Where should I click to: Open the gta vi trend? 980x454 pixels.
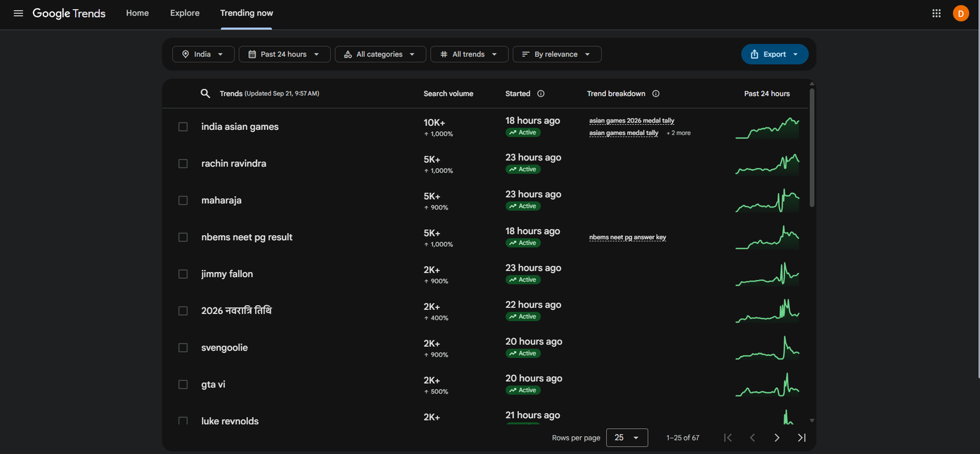(x=213, y=384)
